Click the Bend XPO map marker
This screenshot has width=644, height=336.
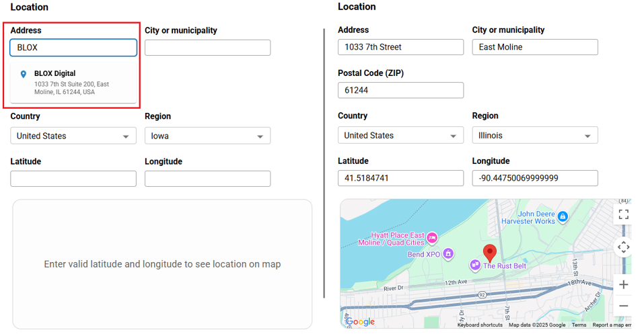point(449,254)
